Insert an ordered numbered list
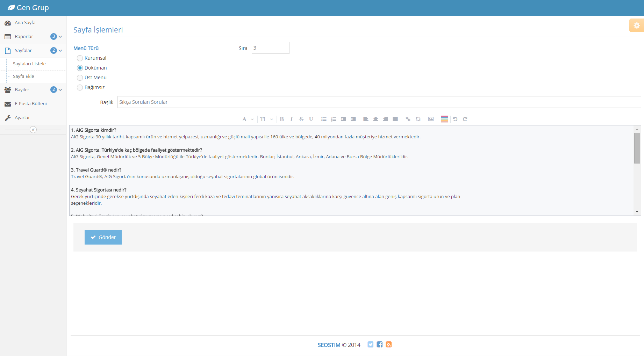The image size is (644, 356). pos(334,119)
